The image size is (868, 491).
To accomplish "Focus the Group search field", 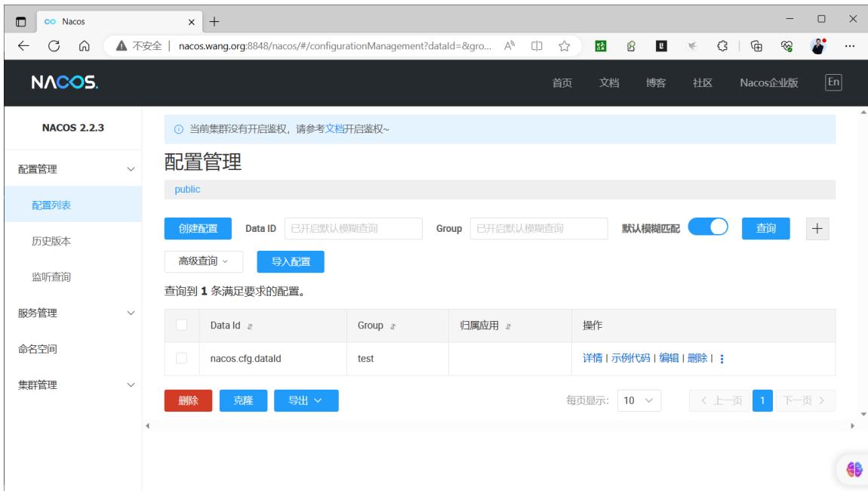I will tap(539, 228).
